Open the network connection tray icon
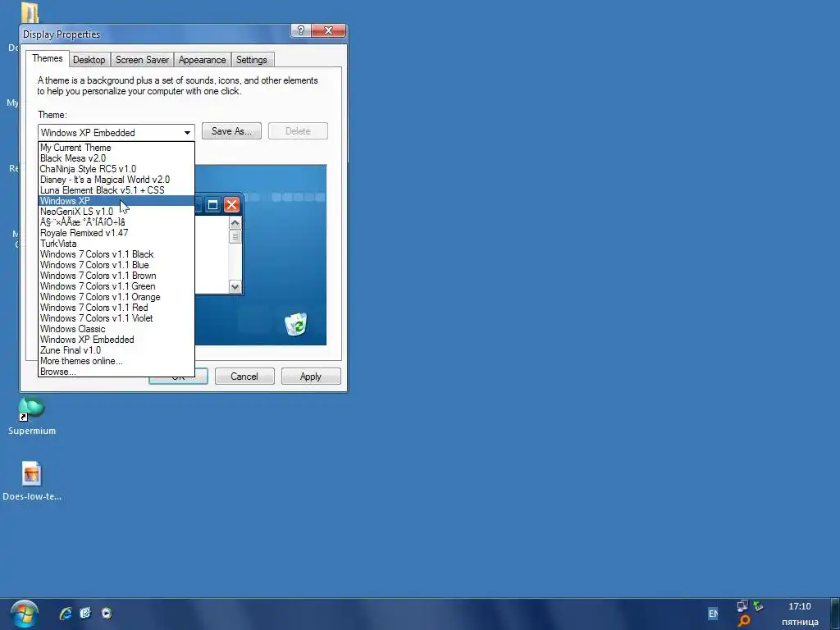 pos(742,606)
